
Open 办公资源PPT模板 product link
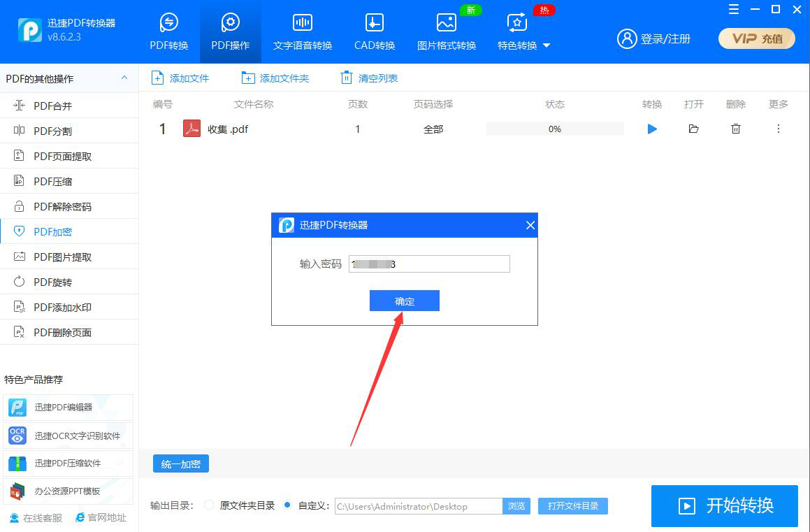point(68,491)
